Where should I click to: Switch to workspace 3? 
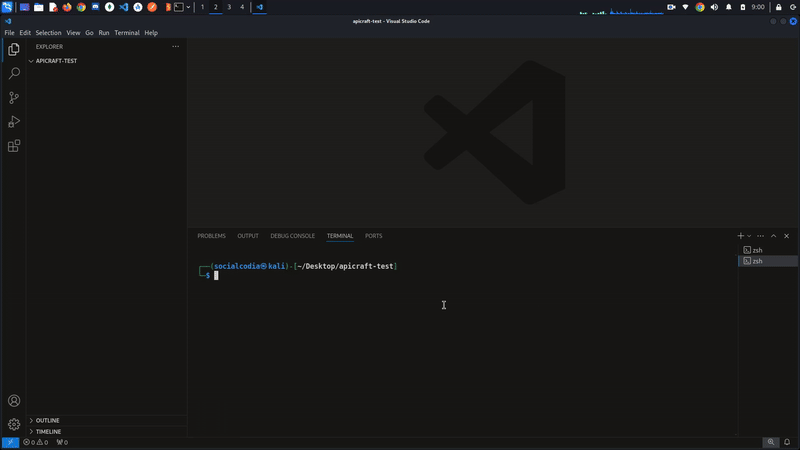coord(229,7)
